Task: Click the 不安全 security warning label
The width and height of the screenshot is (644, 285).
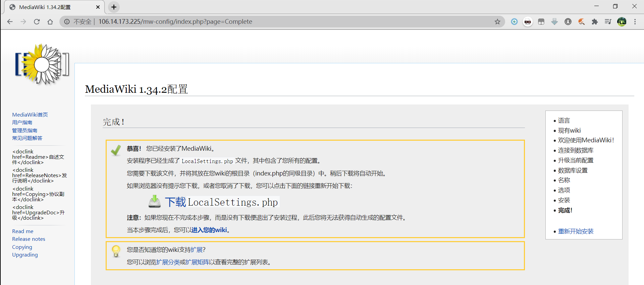Action: (83, 22)
